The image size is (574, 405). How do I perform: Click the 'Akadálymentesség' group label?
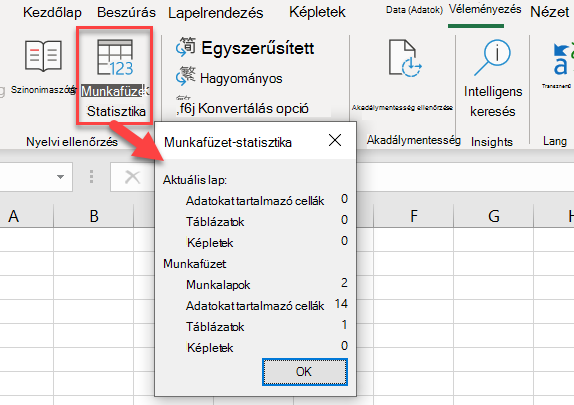tap(414, 140)
